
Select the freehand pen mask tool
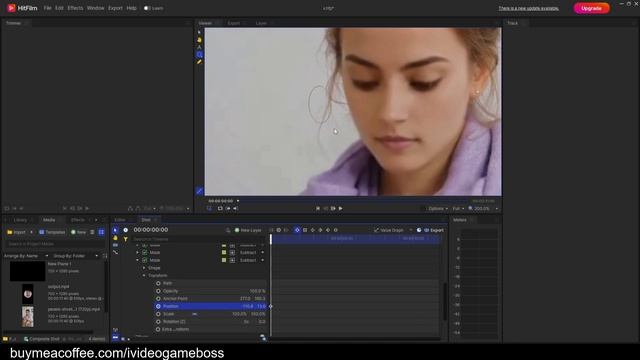click(199, 62)
